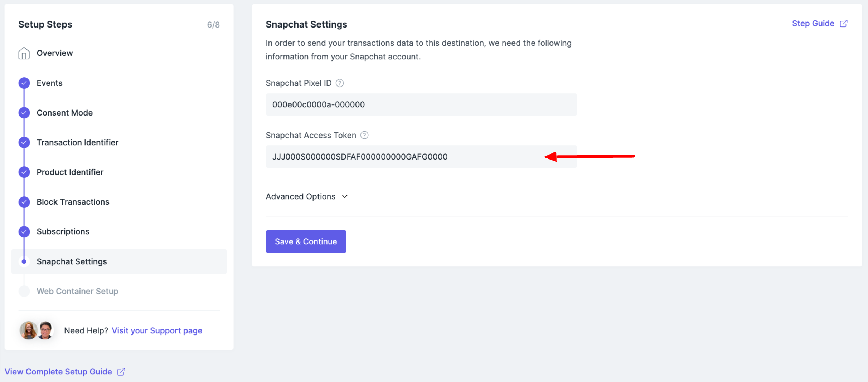Select the Block Transactions step
The width and height of the screenshot is (868, 382).
pos(73,202)
